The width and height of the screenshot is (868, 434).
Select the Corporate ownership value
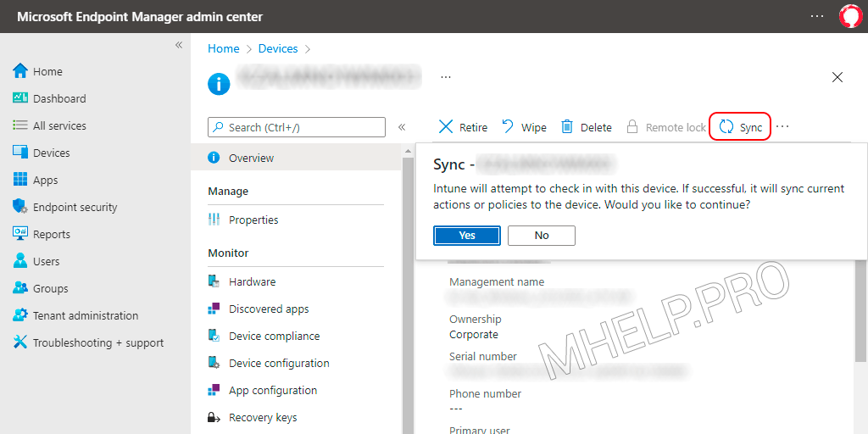(x=474, y=335)
